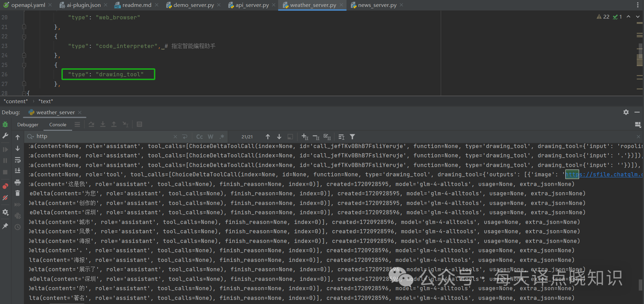Click the pin tab icon in debug sidebar
644x304 pixels.
[5, 226]
